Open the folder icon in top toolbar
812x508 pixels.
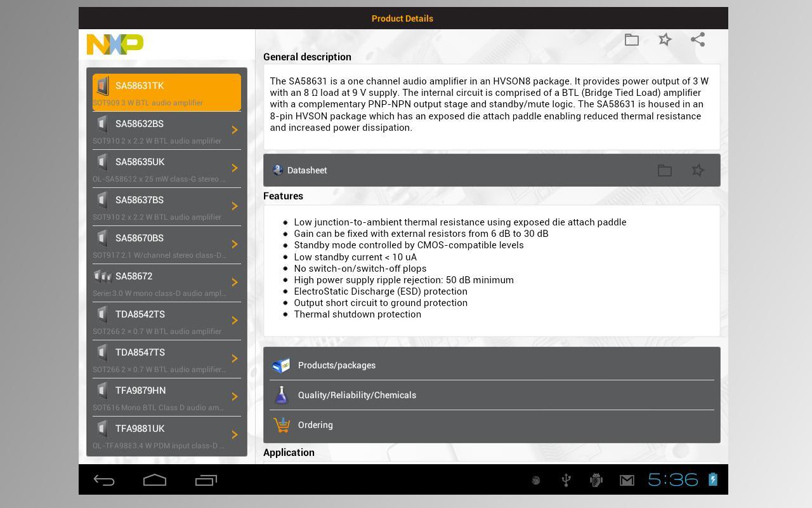tap(631, 40)
